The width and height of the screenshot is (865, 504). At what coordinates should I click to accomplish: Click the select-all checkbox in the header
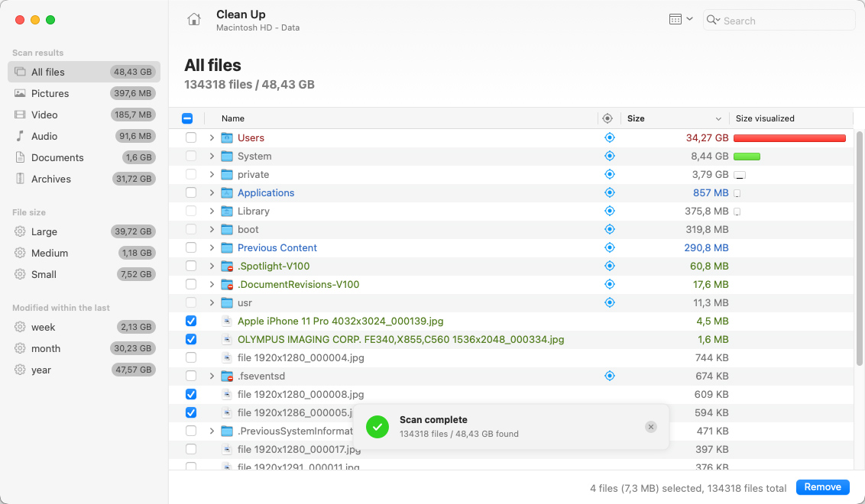point(189,118)
